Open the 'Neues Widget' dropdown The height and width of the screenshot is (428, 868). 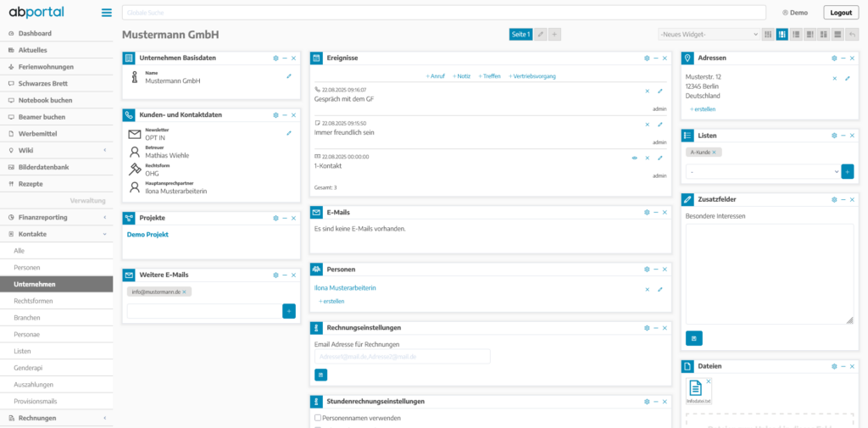(709, 34)
